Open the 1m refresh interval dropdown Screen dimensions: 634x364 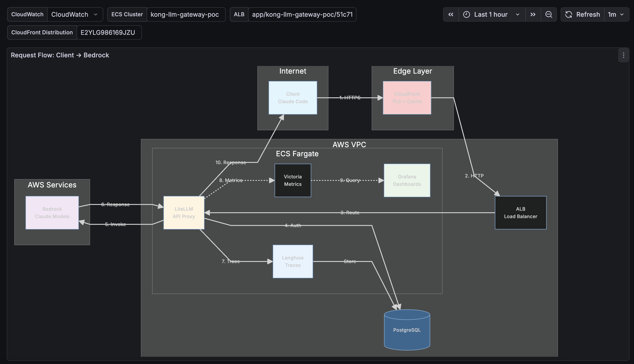pos(617,14)
